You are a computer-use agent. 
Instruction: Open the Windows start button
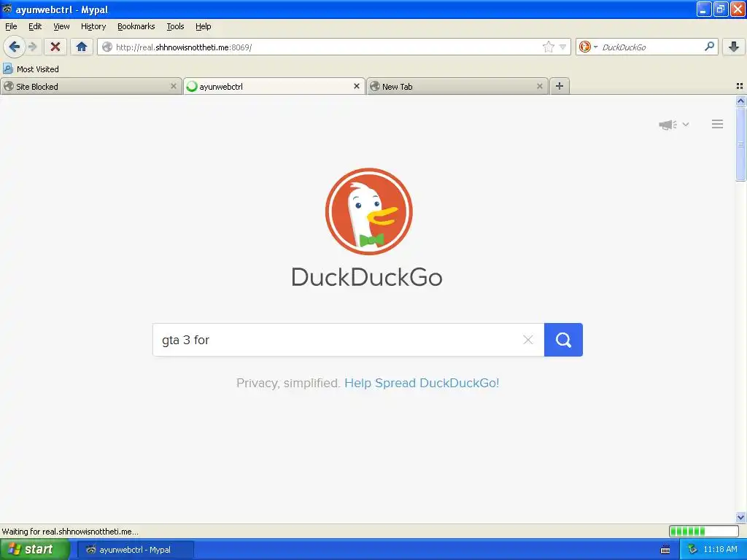click(34, 549)
